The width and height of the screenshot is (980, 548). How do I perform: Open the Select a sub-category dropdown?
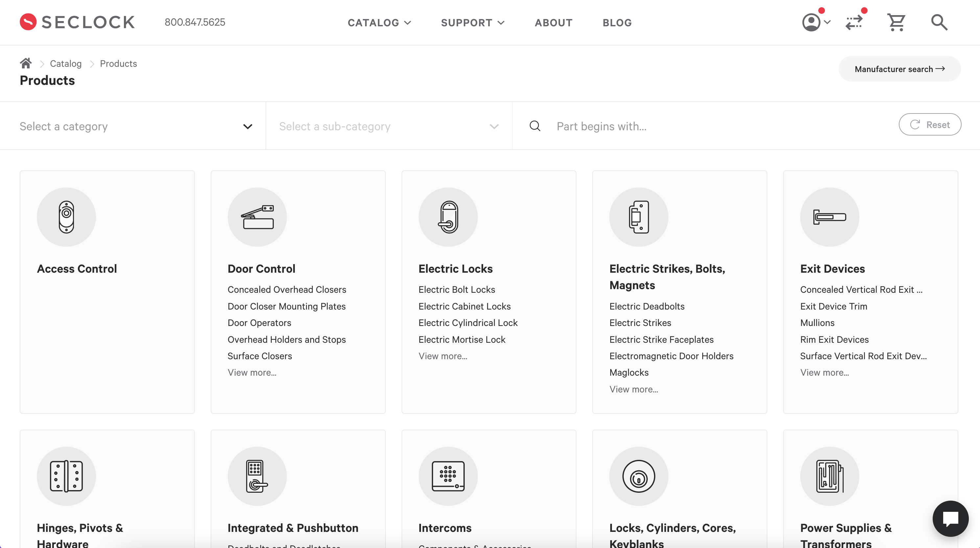[x=389, y=126]
